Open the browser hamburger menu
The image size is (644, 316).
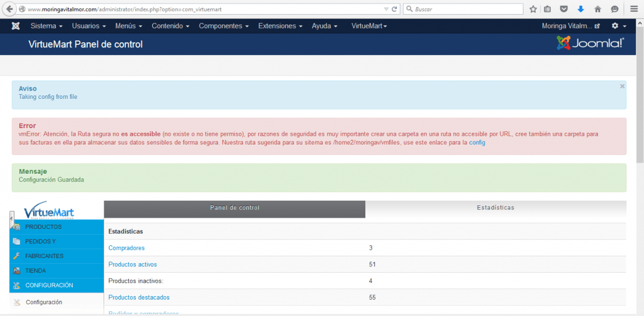(x=634, y=9)
